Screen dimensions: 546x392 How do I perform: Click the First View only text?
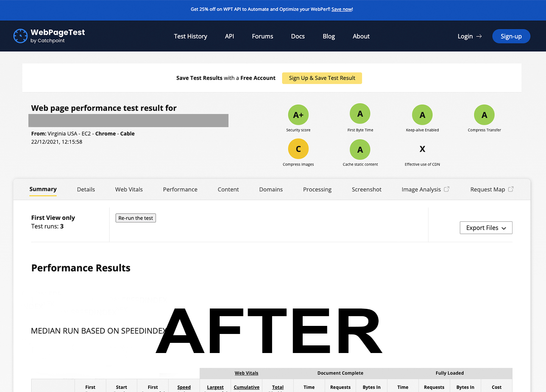point(53,218)
